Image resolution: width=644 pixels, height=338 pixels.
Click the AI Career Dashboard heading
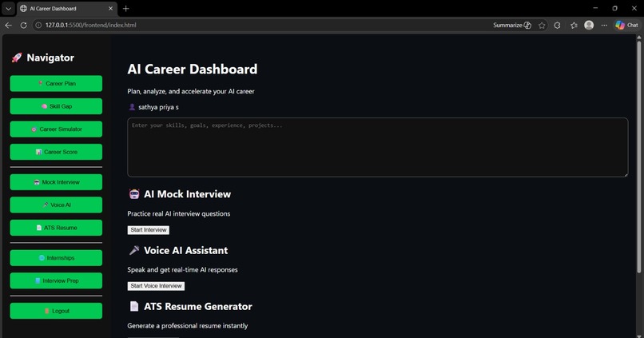[x=193, y=69]
